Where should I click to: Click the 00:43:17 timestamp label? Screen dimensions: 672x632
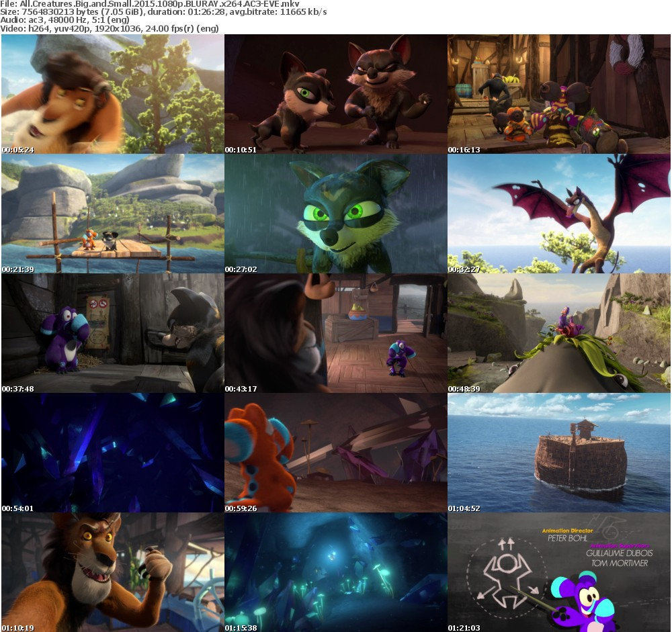[x=241, y=389]
